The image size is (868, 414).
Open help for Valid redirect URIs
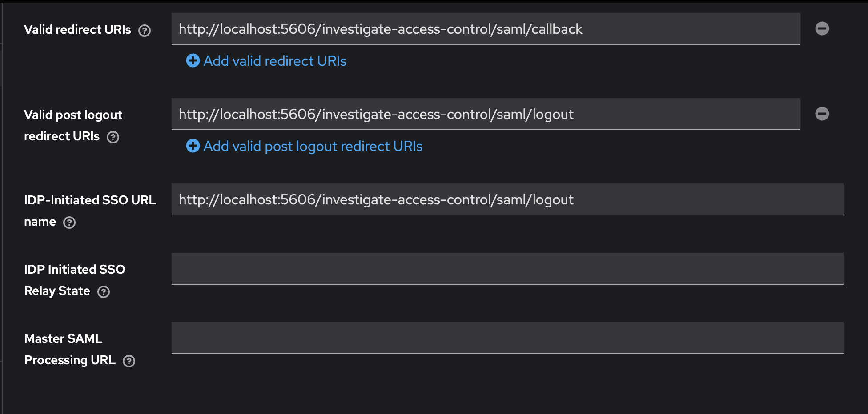[x=145, y=31]
